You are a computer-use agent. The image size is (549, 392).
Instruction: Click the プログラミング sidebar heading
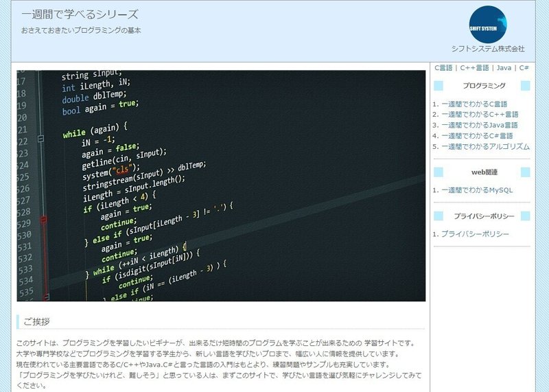(x=484, y=86)
